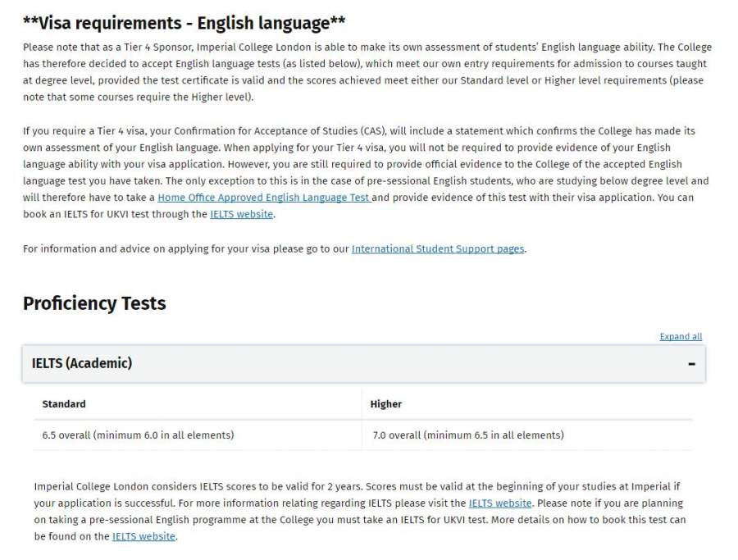Click the Proficiency Tests heading
Viewport: 738px width, 560px height.
(94, 303)
